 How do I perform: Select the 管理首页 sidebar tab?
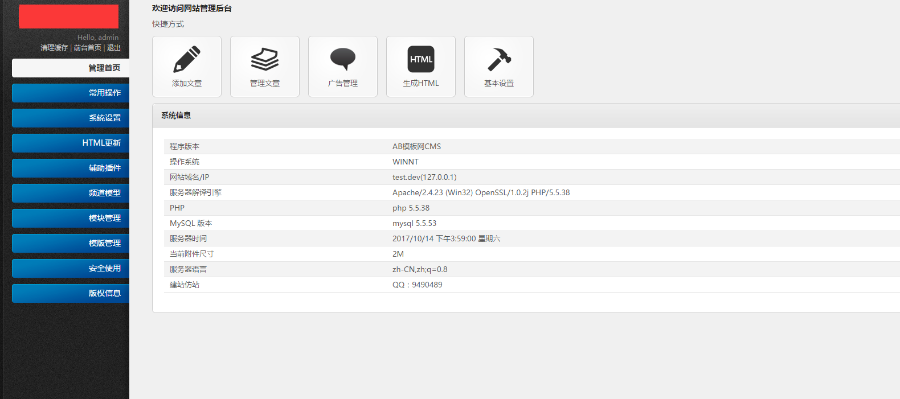[x=71, y=68]
